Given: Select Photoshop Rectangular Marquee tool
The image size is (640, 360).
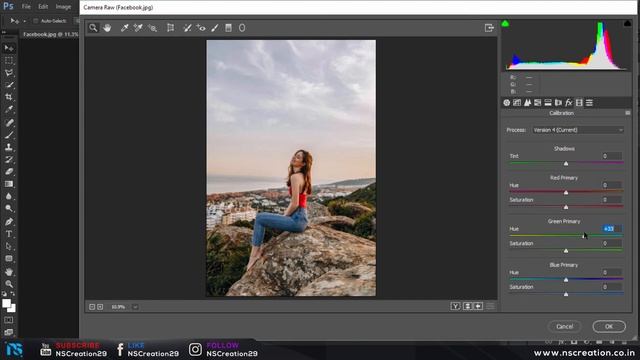Looking at the screenshot, I should [x=9, y=60].
